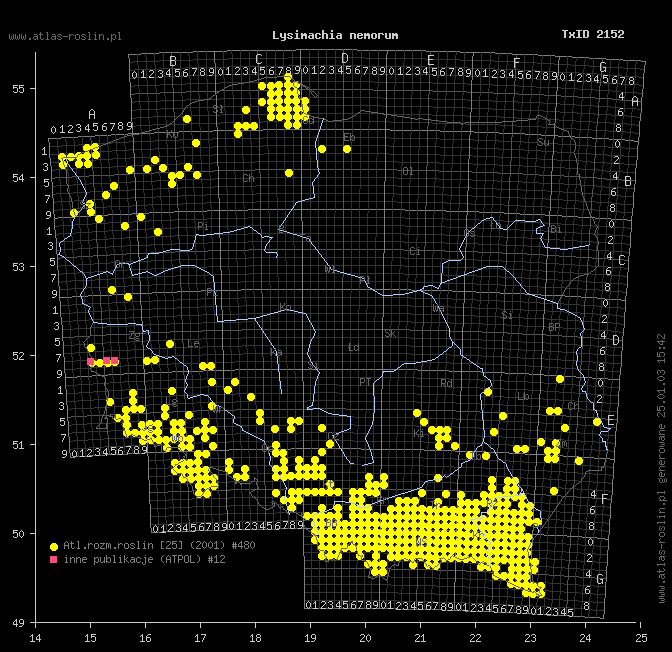This screenshot has height=652, width=672.
Task: Click the yellow circle legend marker
Action: (54, 547)
